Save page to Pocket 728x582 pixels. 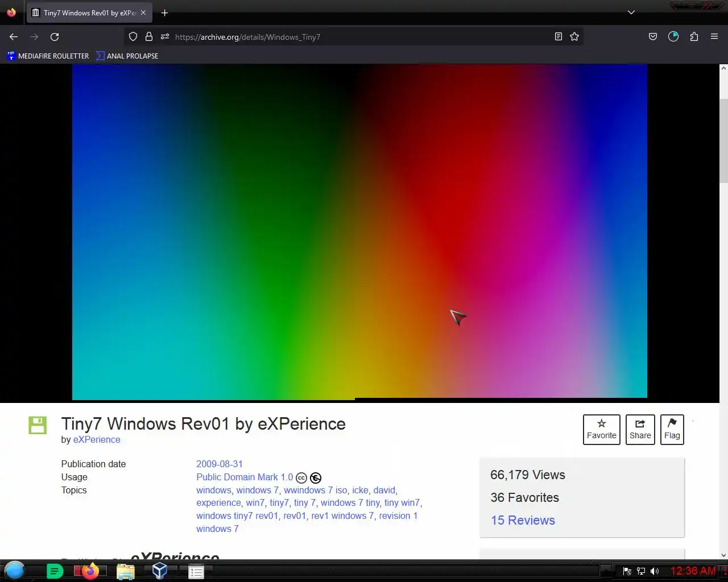pyautogui.click(x=653, y=36)
